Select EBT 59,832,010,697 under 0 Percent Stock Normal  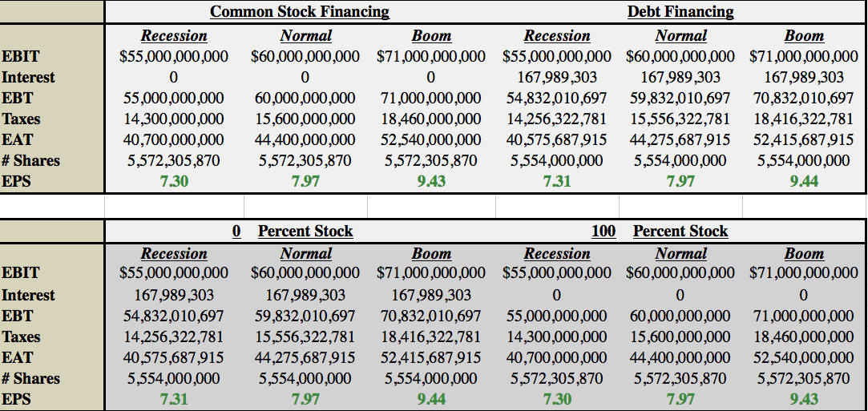pos(305,316)
